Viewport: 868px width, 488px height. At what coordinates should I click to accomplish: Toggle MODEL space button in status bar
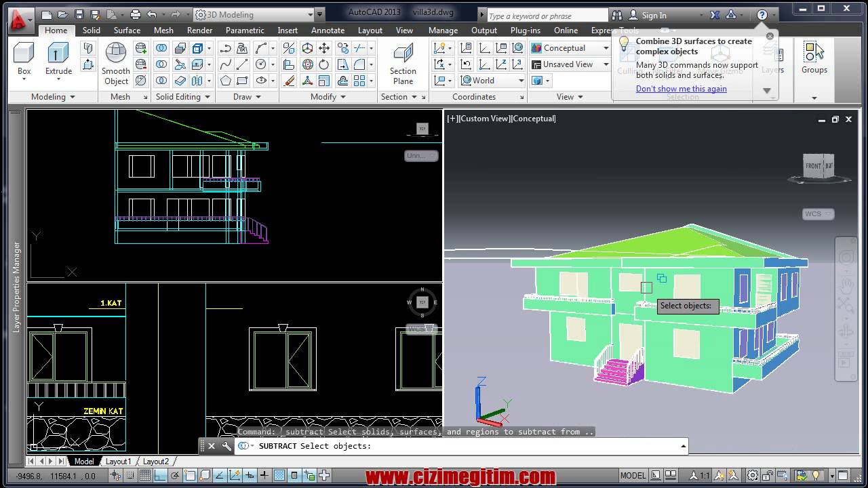633,476
